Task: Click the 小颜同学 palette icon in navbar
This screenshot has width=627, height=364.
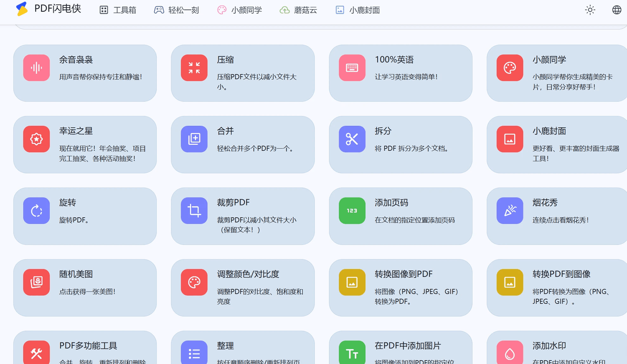Action: click(222, 10)
